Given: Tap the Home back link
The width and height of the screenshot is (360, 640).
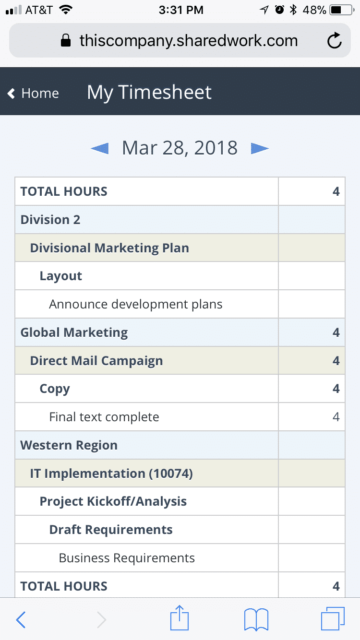Looking at the screenshot, I should tap(33, 93).
